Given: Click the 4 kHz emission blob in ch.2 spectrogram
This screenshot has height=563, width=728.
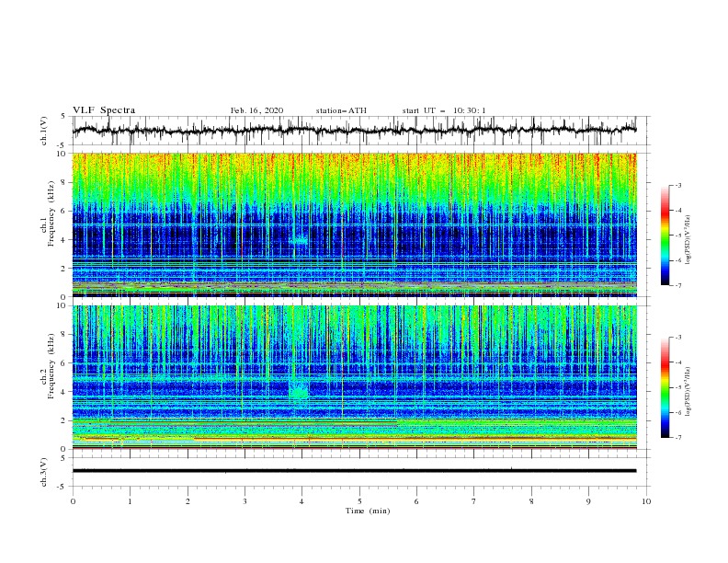Looking at the screenshot, I should click(299, 390).
